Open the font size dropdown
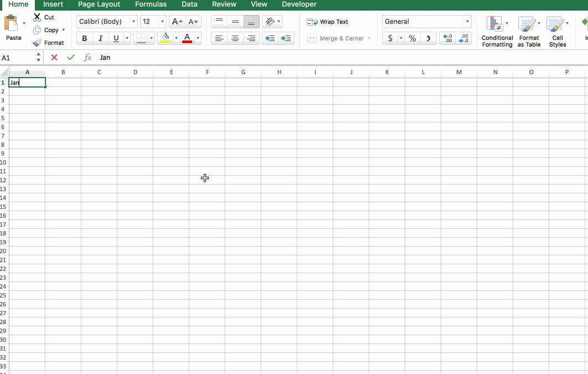 [x=161, y=22]
